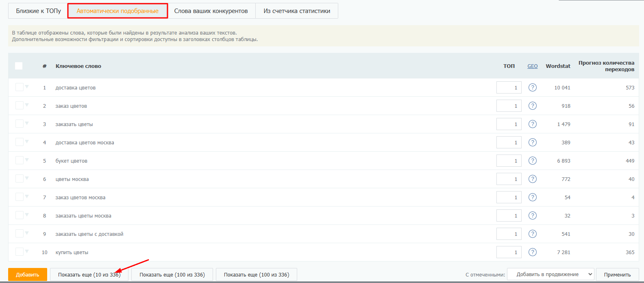Click the GEO column header link
The width and height of the screenshot is (644, 283).
(532, 66)
